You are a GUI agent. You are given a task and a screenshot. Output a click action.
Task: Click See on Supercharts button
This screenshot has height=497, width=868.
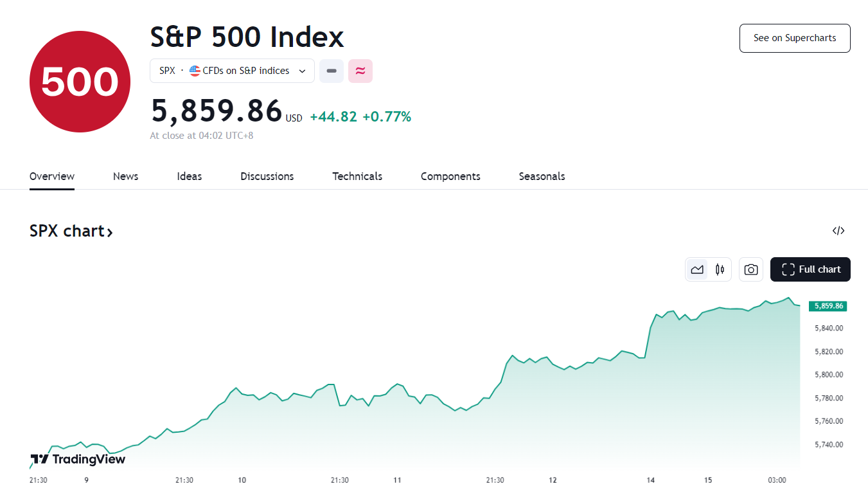(795, 38)
